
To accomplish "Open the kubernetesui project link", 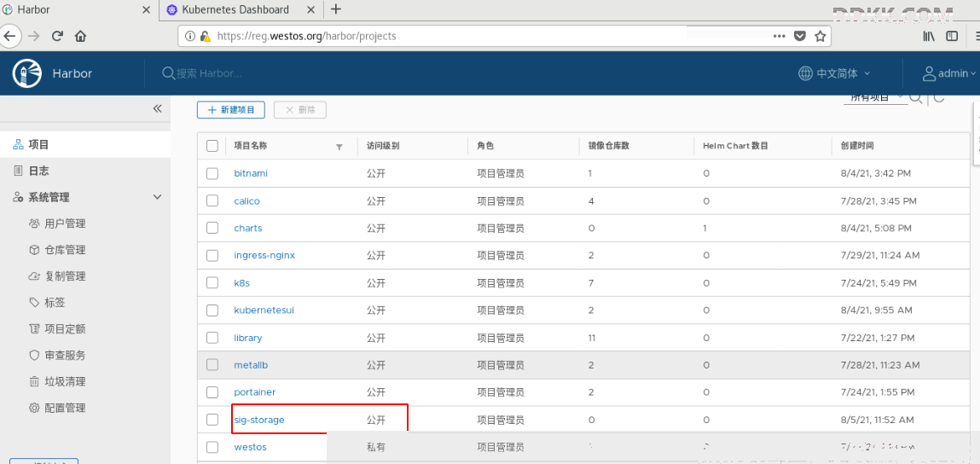I will pyautogui.click(x=264, y=310).
